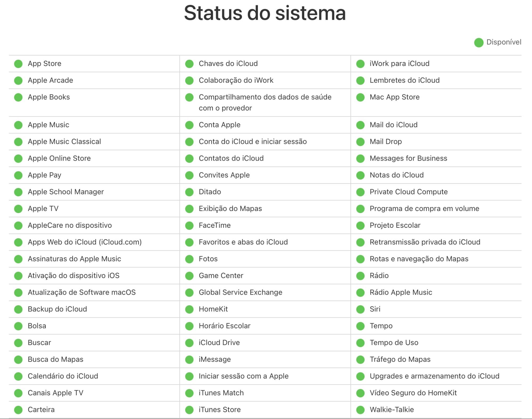
Task: Click the status indicator beside iMessage
Action: click(x=189, y=359)
